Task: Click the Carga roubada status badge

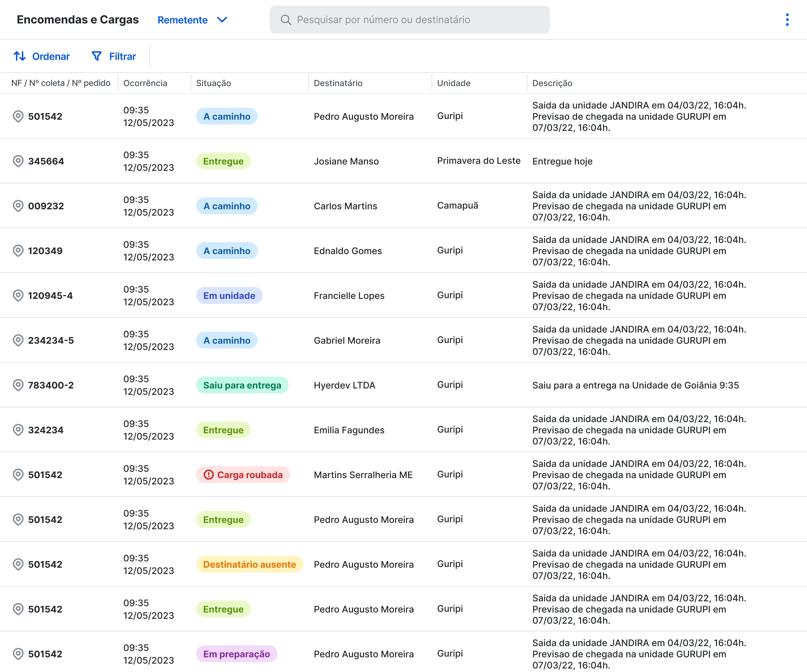Action: tap(243, 475)
